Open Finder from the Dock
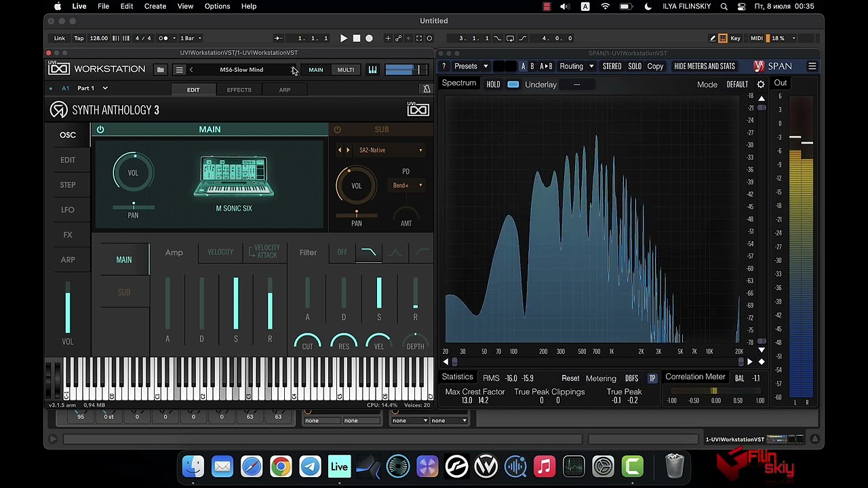 coord(193,466)
